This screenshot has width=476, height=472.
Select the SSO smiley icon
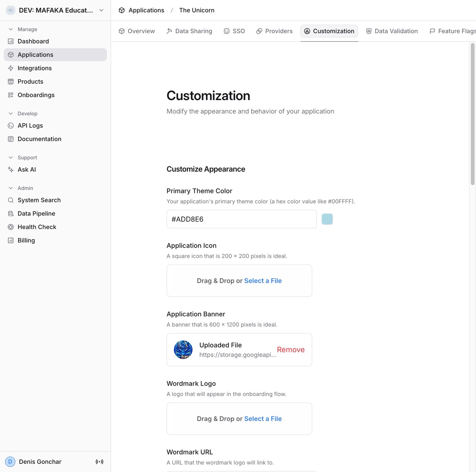pos(226,31)
